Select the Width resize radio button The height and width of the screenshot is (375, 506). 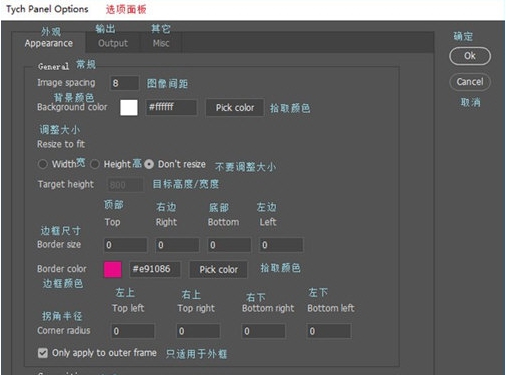(x=43, y=164)
